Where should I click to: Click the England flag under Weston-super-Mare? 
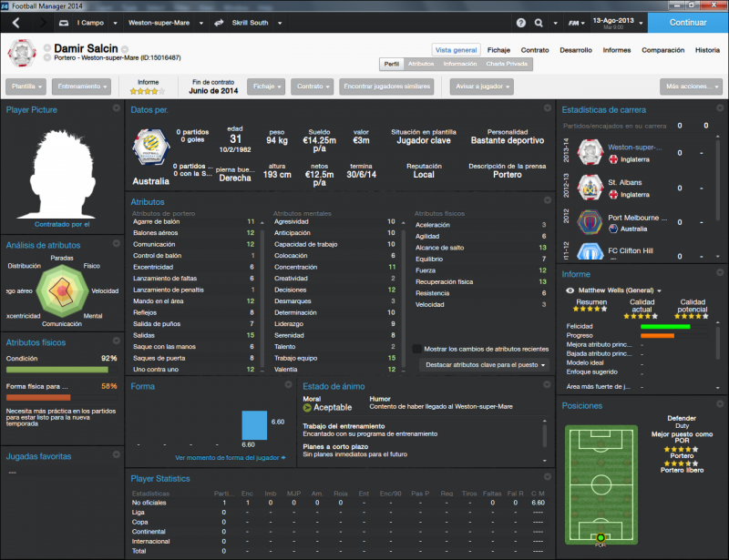tap(613, 160)
